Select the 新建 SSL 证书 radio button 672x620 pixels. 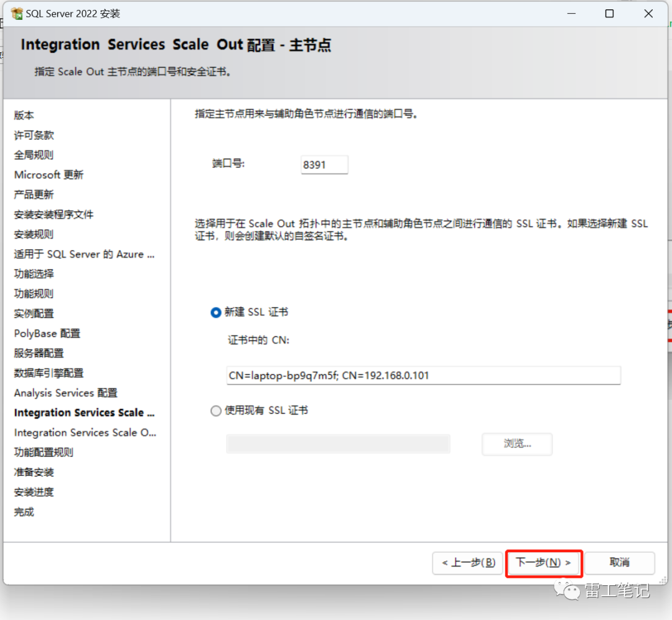[x=216, y=312]
